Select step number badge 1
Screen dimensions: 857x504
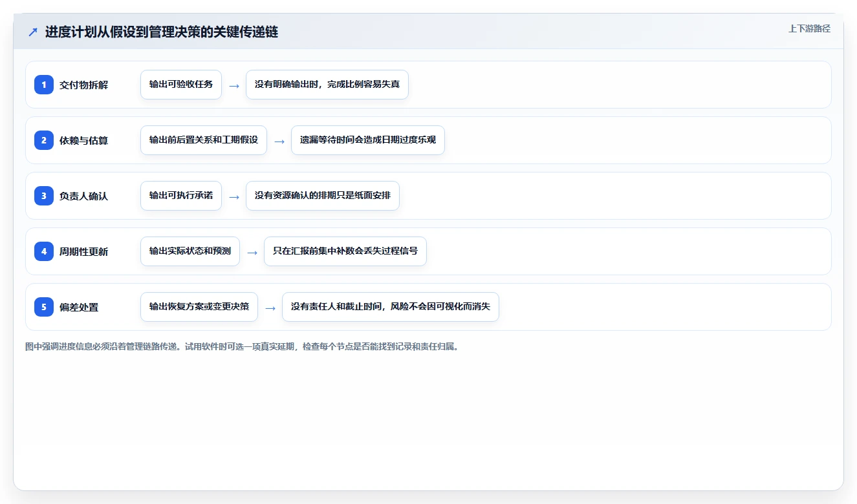44,85
